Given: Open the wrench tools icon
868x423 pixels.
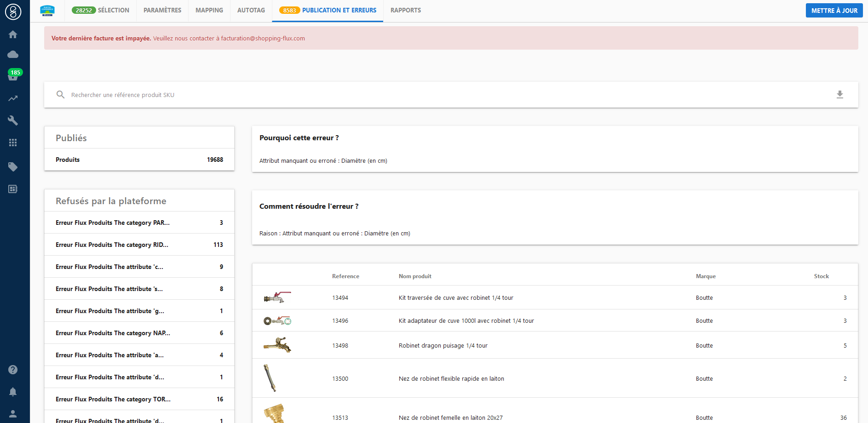Looking at the screenshot, I should (13, 120).
